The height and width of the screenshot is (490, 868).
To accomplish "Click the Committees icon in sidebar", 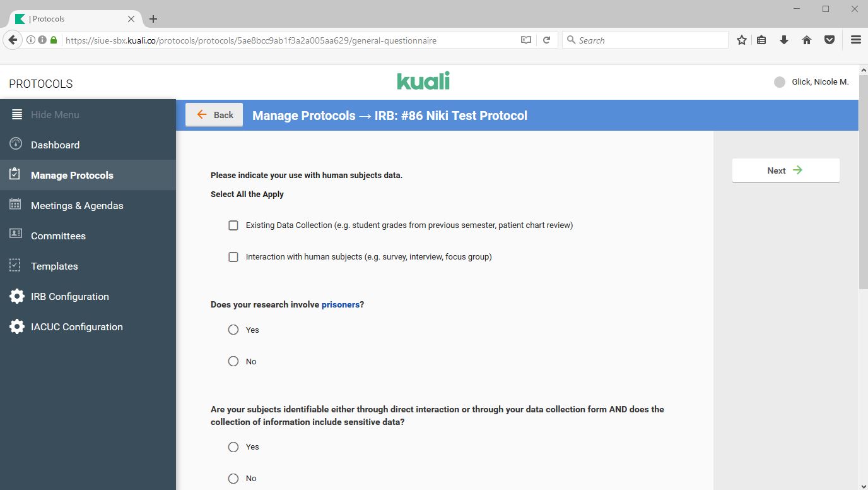I will 16,236.
